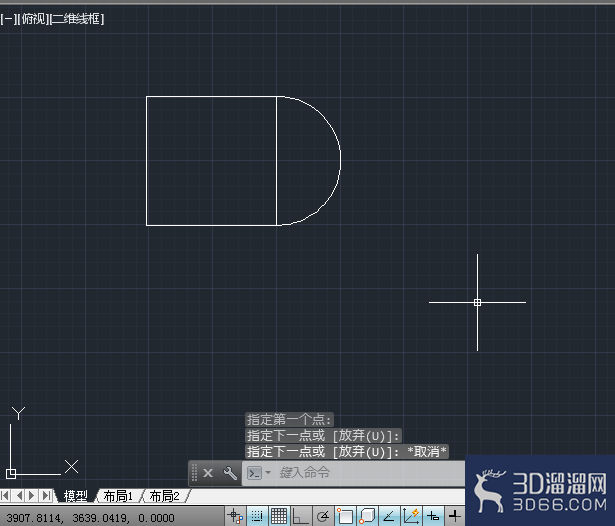Toggle Dynamic UCS status button
Image resolution: width=615 pixels, height=526 pixels.
411,516
